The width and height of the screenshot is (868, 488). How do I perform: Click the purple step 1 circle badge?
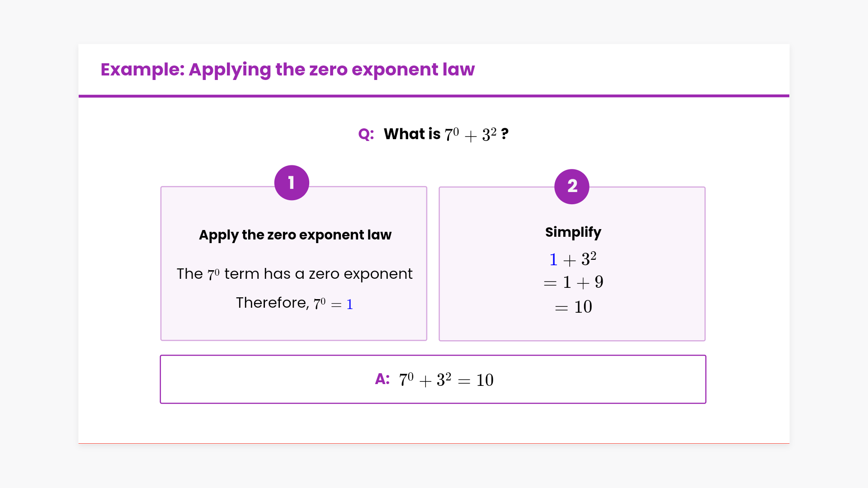(x=292, y=183)
